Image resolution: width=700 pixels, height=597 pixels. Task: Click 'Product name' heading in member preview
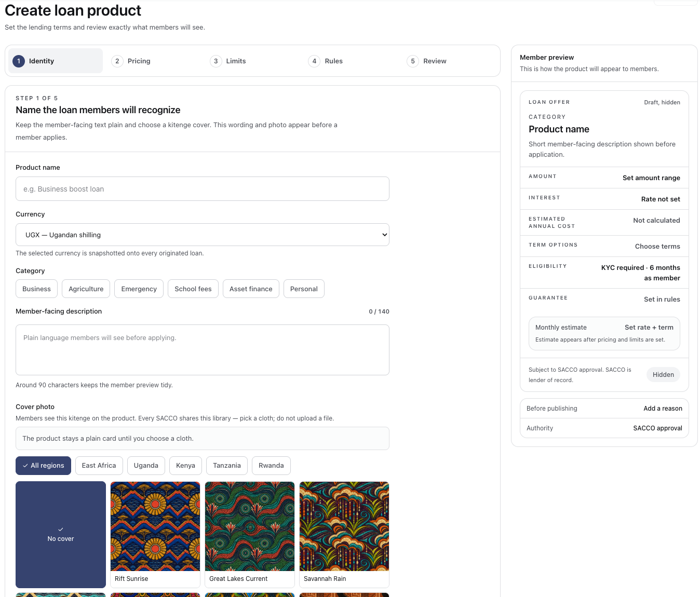pyautogui.click(x=559, y=129)
